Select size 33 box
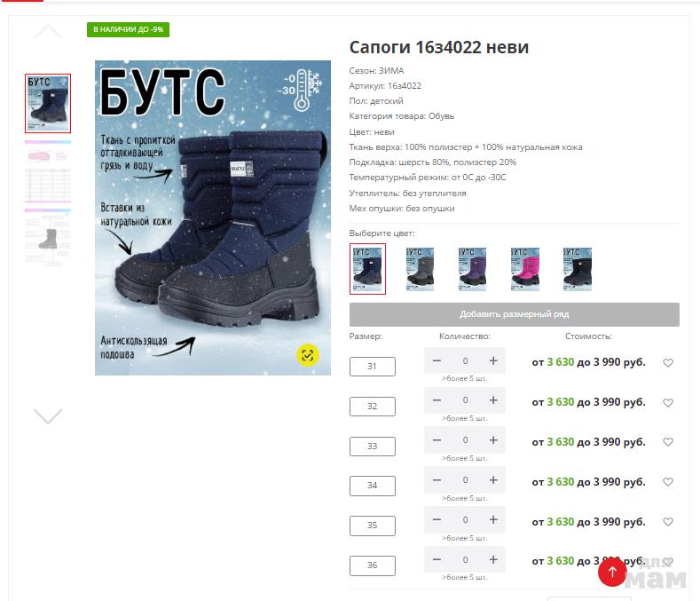The height and width of the screenshot is (601, 700). click(373, 446)
